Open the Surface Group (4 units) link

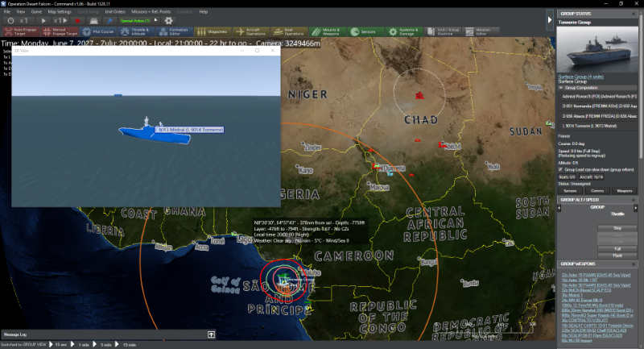tap(580, 77)
